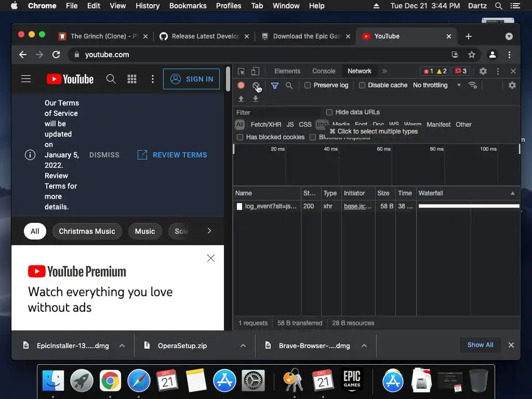This screenshot has width=532, height=399.
Task: Toggle the device toolbar icon
Action: click(x=255, y=71)
